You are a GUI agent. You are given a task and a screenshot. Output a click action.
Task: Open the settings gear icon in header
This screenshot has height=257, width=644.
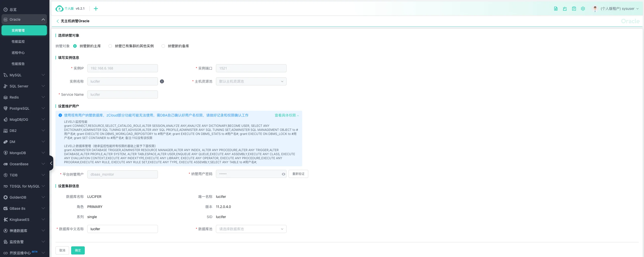(x=583, y=9)
